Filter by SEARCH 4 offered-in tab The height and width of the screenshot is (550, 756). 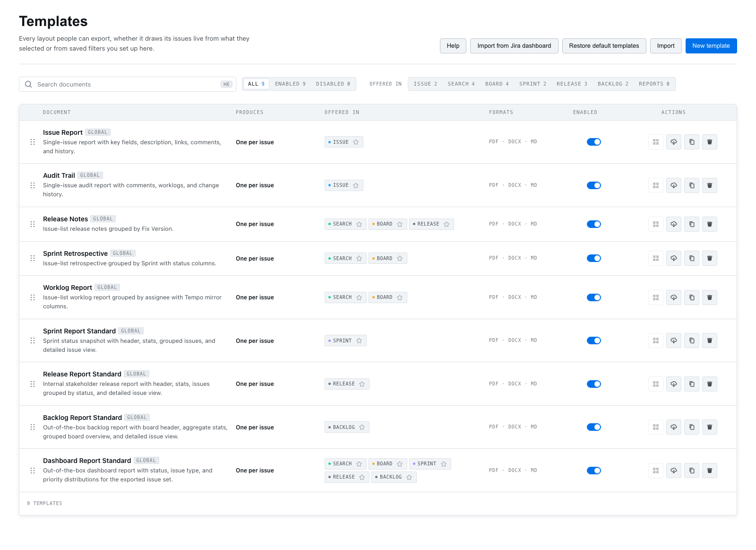click(461, 84)
